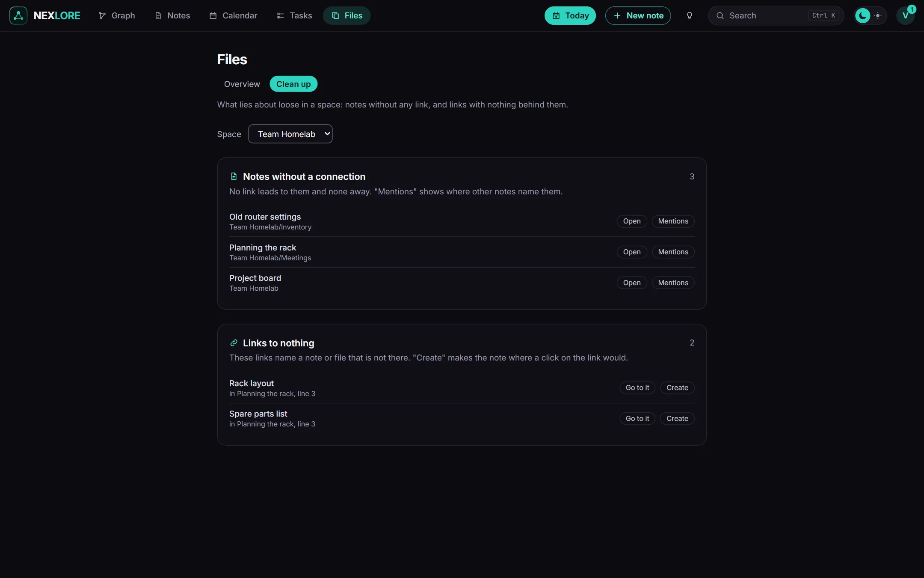Open the Space dropdown Team Homelab
Screen dimensions: 924x578
[290, 134]
